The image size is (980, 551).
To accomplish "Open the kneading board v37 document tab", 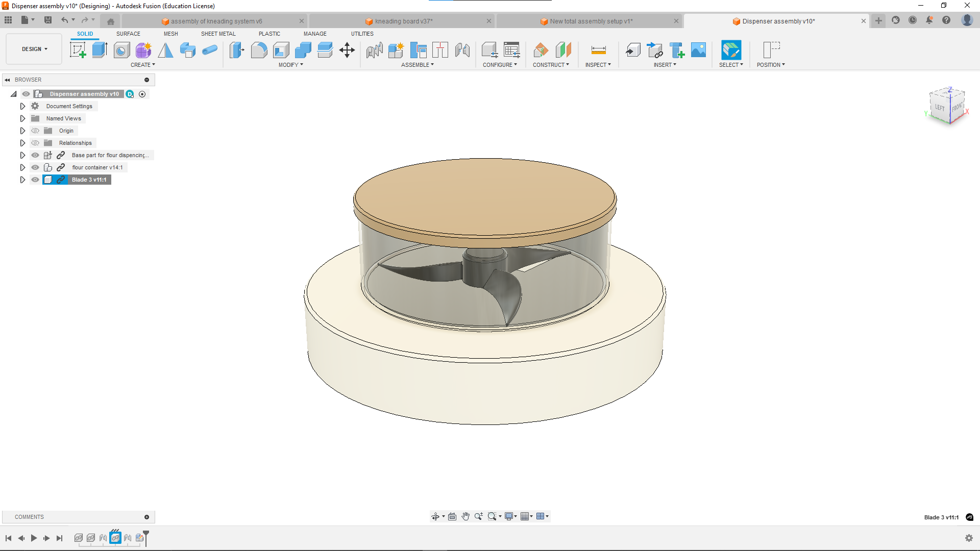I will coord(403,21).
